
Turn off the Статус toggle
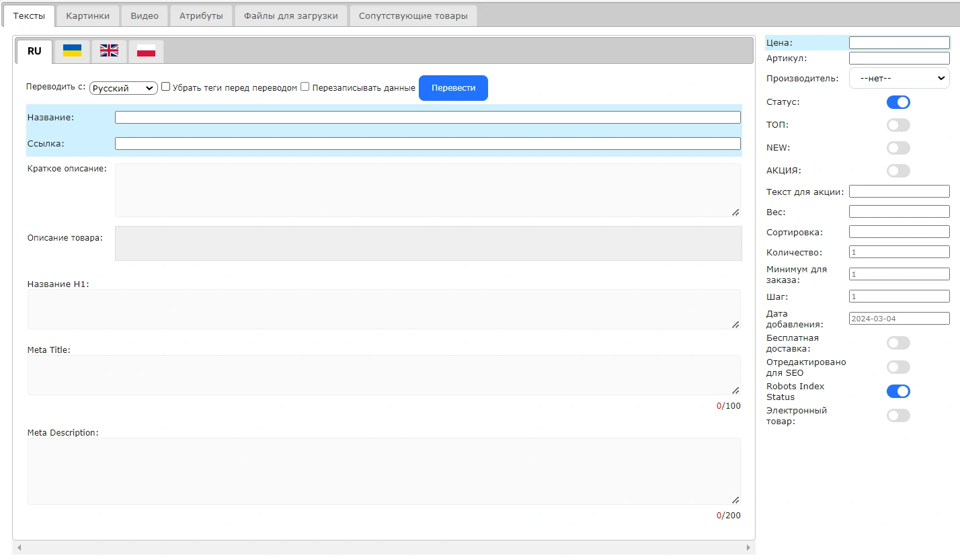click(x=898, y=102)
